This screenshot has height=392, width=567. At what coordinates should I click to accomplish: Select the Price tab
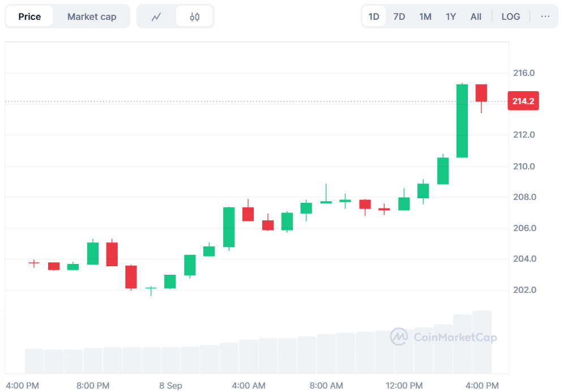click(x=29, y=16)
